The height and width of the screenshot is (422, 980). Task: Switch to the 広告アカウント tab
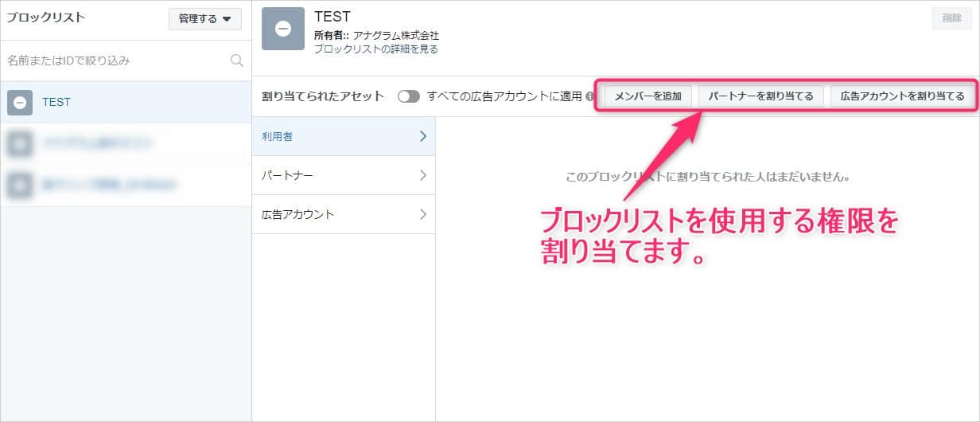334,214
